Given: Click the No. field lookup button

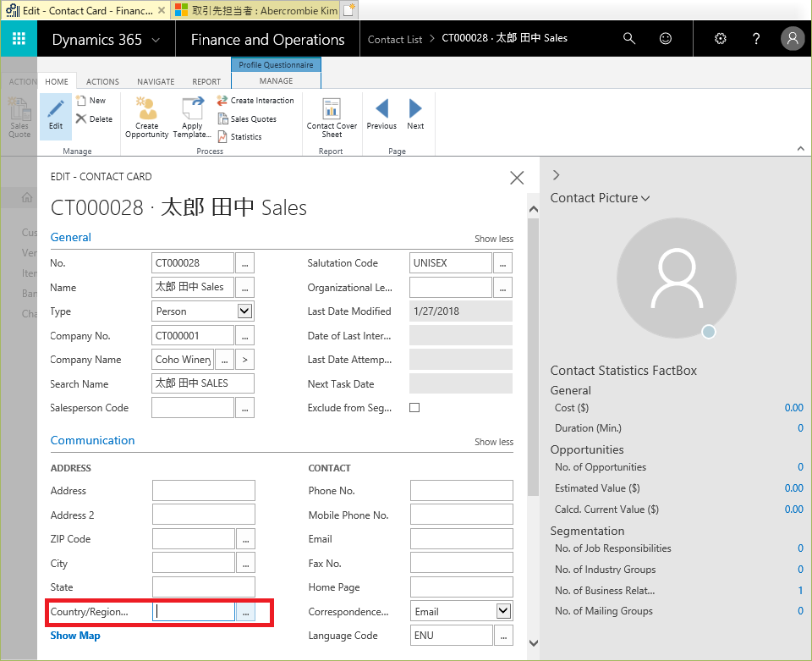Looking at the screenshot, I should click(245, 263).
